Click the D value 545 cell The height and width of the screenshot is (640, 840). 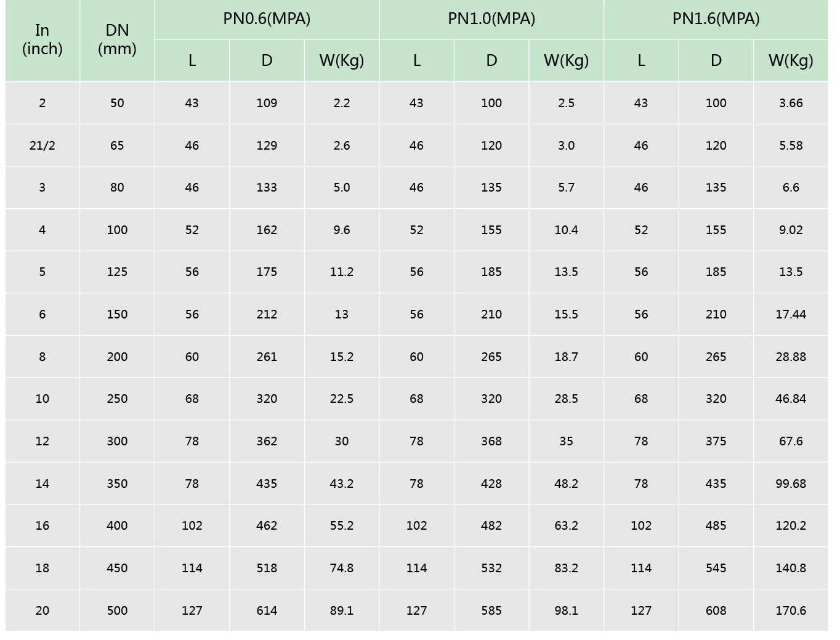tap(716, 568)
